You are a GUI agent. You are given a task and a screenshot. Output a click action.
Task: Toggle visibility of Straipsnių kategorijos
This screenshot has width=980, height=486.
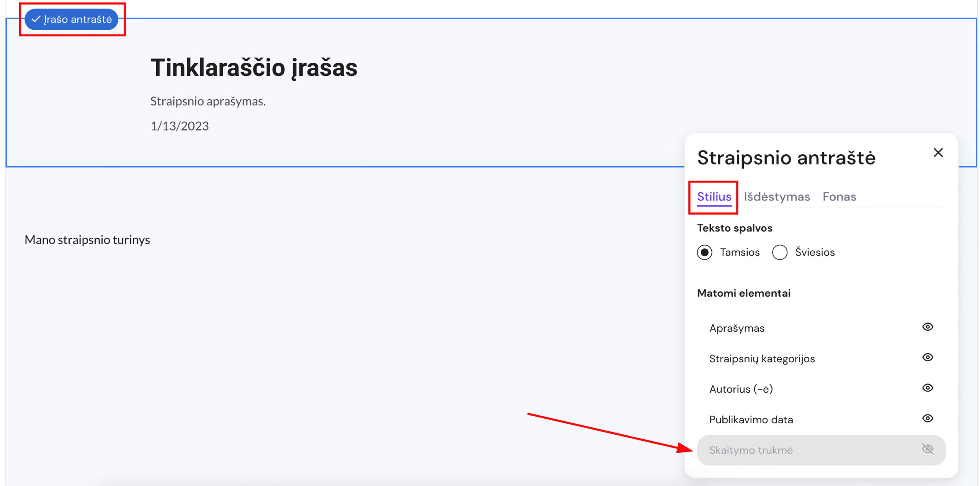(927, 357)
